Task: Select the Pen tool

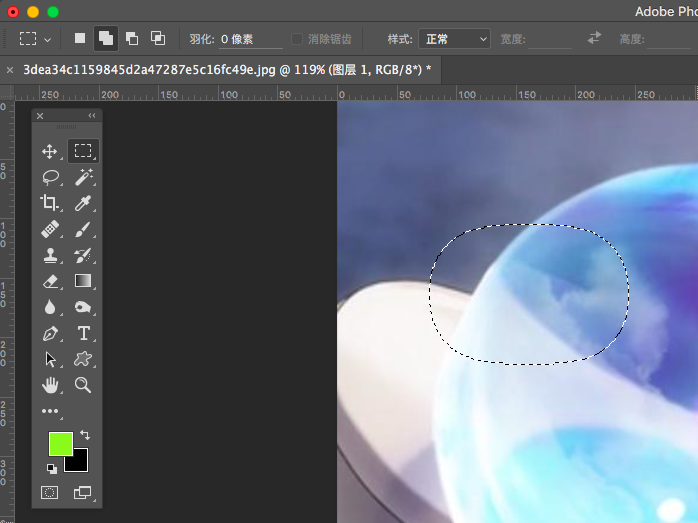Action: pos(49,333)
